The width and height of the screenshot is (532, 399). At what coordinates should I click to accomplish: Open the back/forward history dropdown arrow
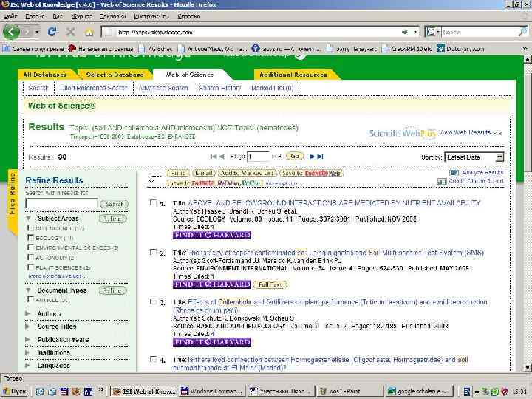pos(37,32)
